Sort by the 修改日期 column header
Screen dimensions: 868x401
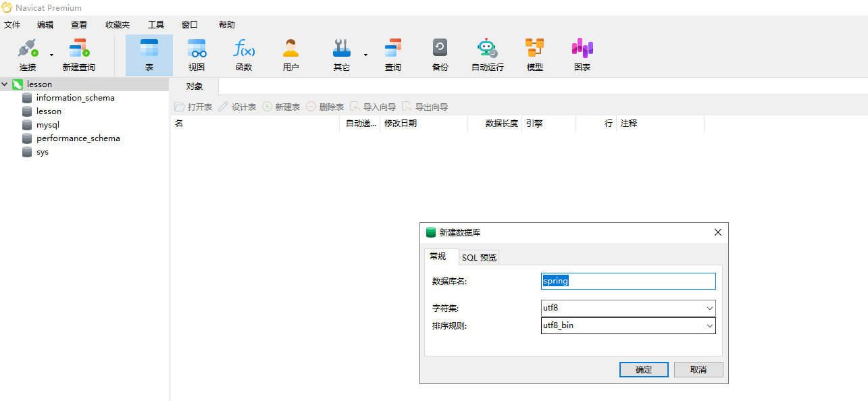(x=424, y=124)
